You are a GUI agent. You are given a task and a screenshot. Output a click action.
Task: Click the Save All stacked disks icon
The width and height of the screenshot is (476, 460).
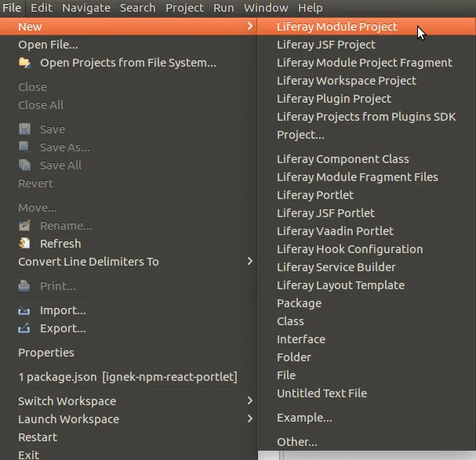pyautogui.click(x=24, y=165)
